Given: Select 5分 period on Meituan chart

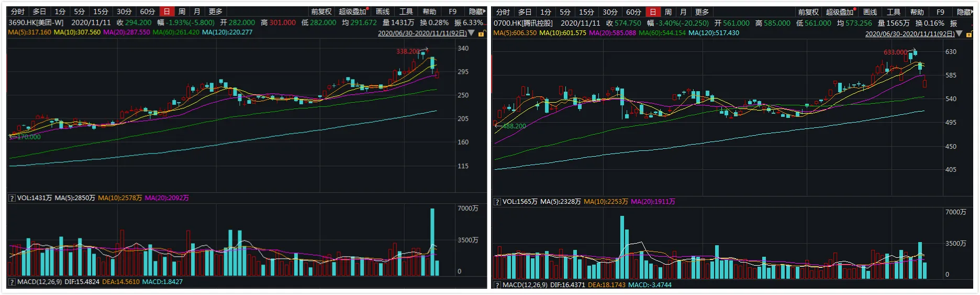Looking at the screenshot, I should coord(80,12).
